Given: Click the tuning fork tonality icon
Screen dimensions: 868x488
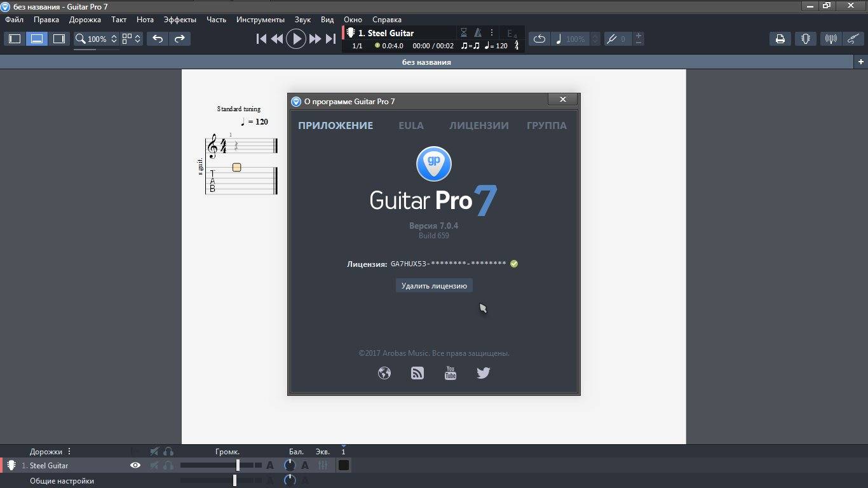Looking at the screenshot, I should (x=612, y=39).
